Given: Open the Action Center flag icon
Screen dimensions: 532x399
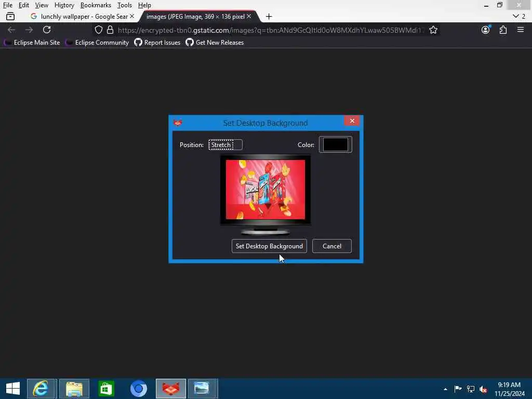Looking at the screenshot, I should (x=458, y=389).
